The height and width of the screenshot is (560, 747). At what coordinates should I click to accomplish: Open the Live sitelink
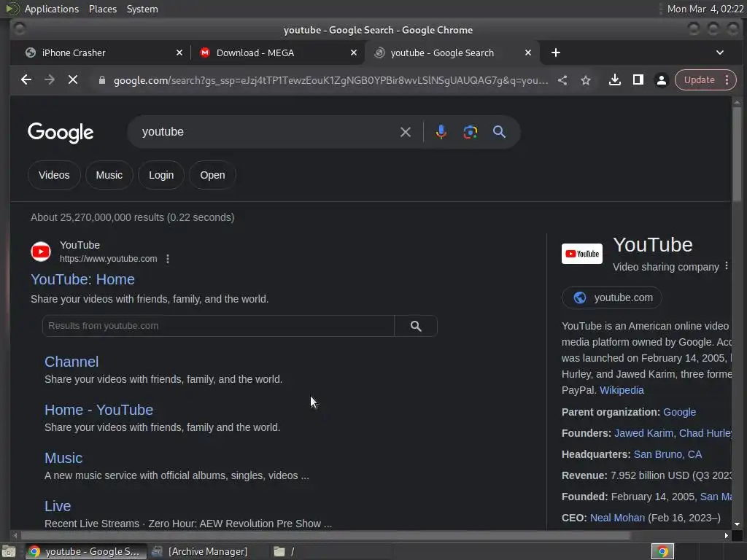pyautogui.click(x=58, y=506)
